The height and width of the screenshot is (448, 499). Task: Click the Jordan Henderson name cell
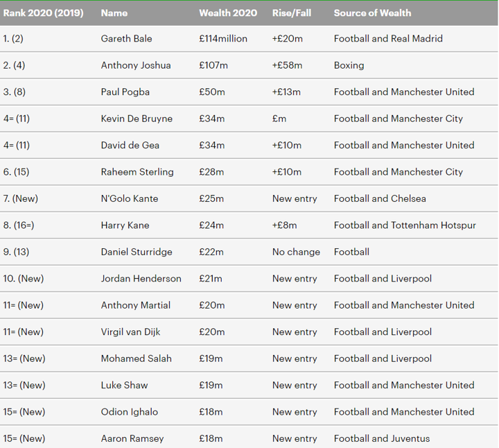coord(141,279)
